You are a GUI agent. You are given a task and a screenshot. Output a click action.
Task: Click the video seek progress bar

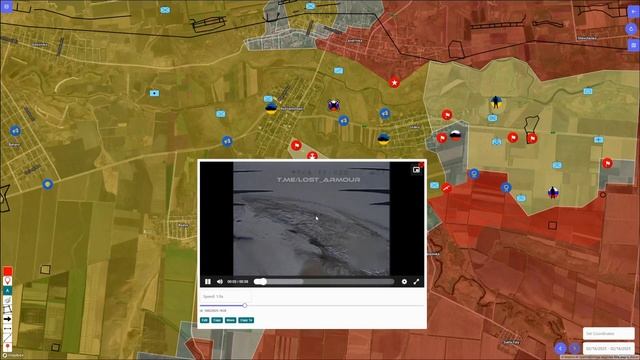[324, 281]
